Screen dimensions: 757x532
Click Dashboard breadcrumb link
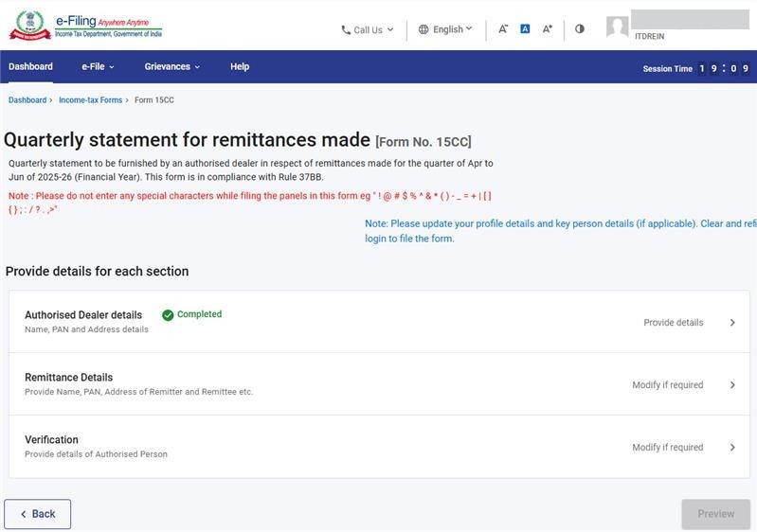click(27, 100)
